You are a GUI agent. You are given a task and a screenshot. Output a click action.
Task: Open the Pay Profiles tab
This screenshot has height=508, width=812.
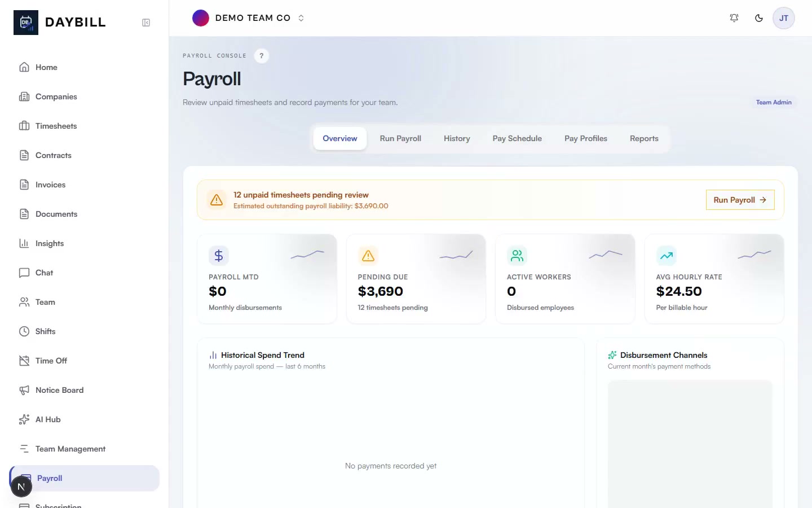click(x=586, y=138)
